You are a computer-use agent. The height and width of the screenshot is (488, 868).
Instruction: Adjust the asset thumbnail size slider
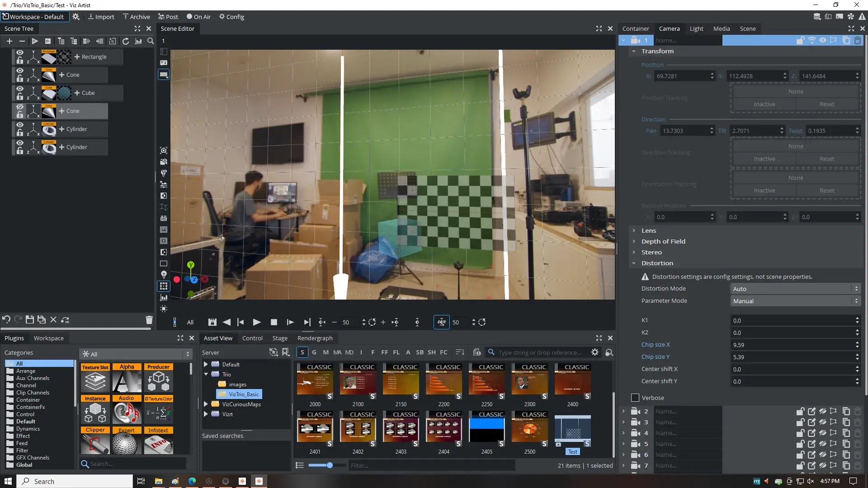pyautogui.click(x=330, y=465)
